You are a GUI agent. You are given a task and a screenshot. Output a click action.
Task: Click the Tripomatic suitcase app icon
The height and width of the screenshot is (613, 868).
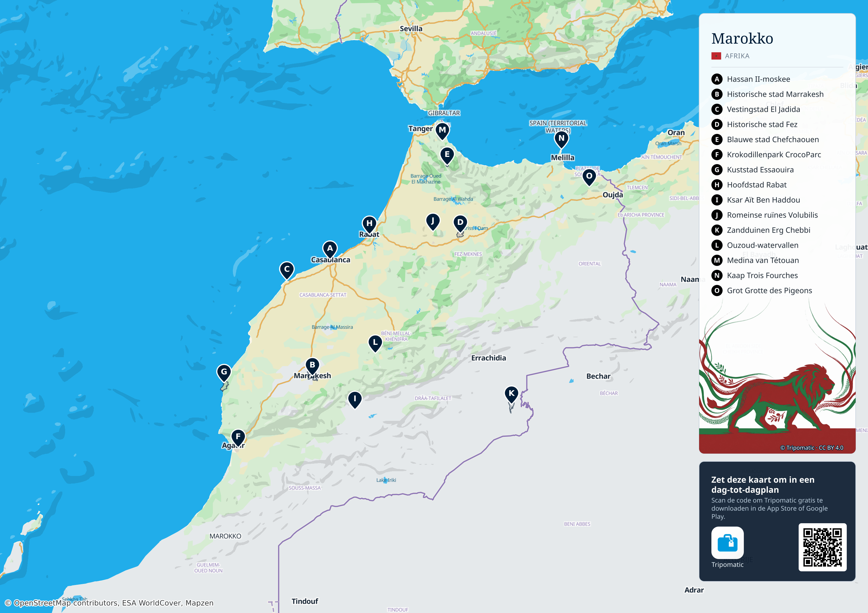[727, 543]
